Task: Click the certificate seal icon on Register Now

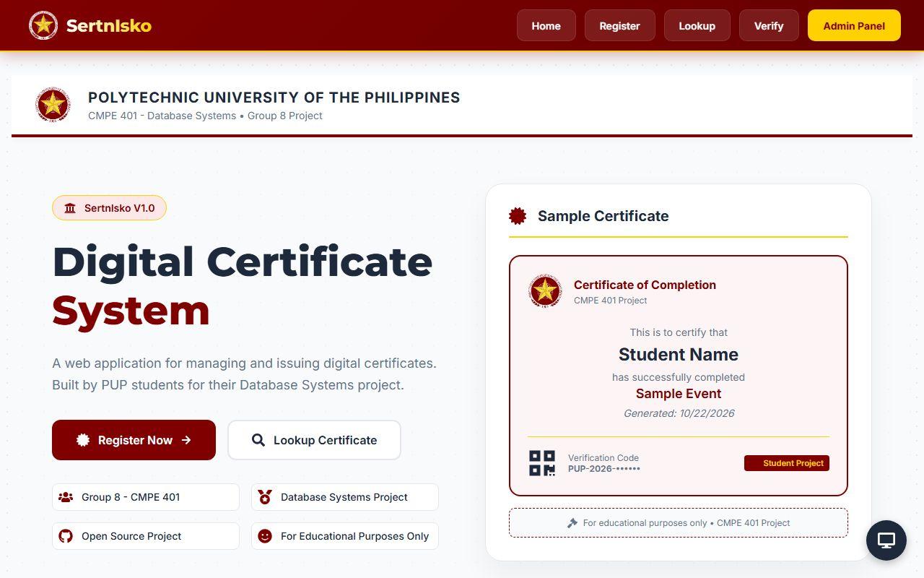Action: [x=83, y=440]
